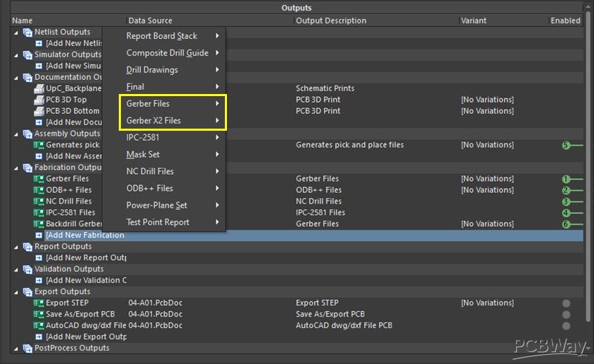594x364 pixels.
Task: Select the Add New Export Output entry
Action: tap(86, 336)
